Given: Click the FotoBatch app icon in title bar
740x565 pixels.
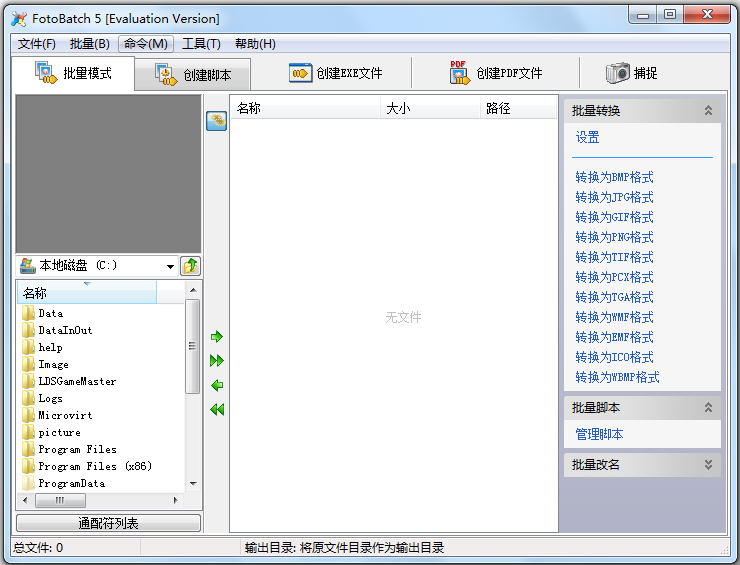Looking at the screenshot, I should (19, 19).
